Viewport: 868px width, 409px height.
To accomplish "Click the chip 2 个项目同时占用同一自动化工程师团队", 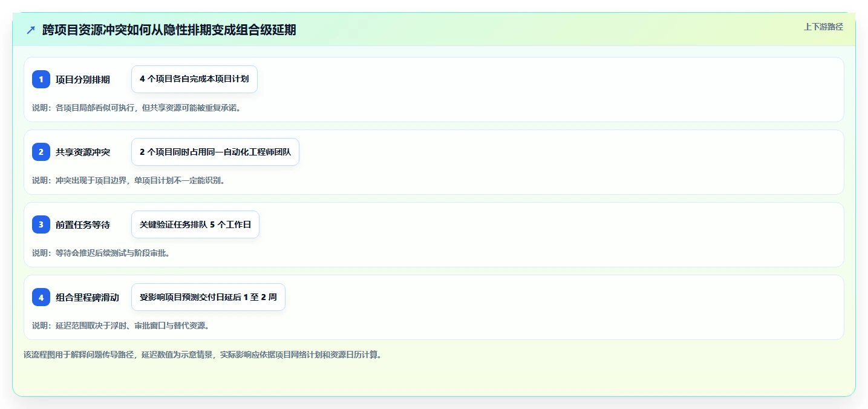I will coord(215,152).
